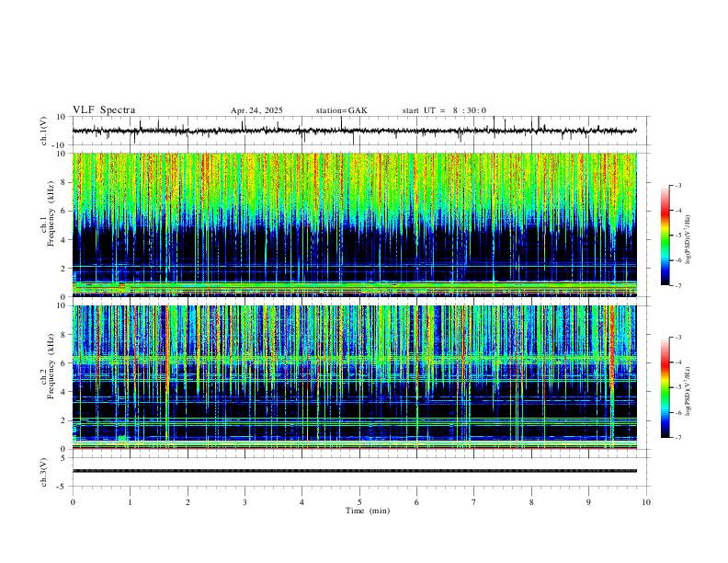The width and height of the screenshot is (728, 563).
Task: Click the "6" kHz tick on the ch.2 frequency axis
Action: coord(64,363)
